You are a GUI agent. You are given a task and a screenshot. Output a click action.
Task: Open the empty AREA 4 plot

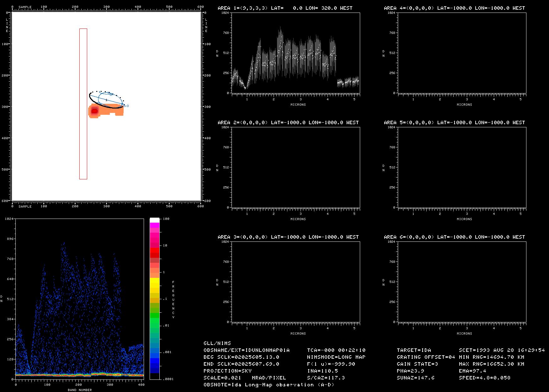pos(462,53)
